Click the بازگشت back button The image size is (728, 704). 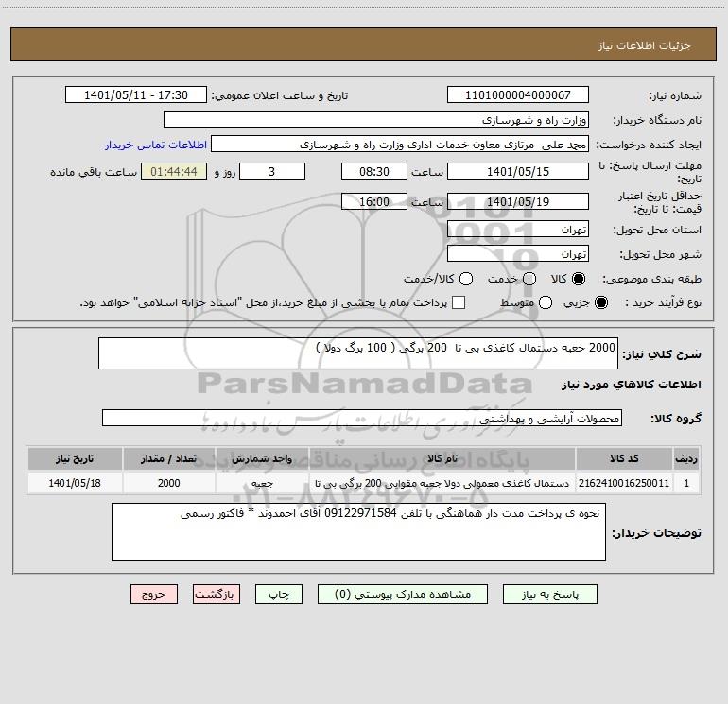(x=217, y=594)
